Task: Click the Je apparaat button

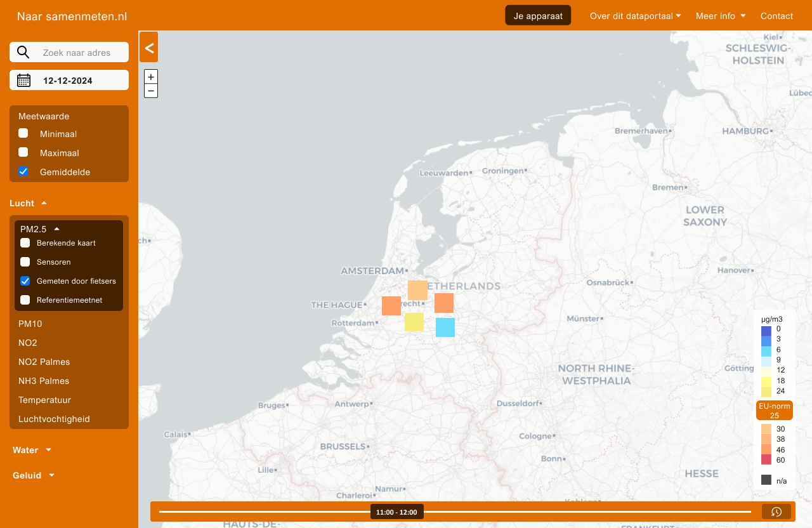Action: click(x=538, y=16)
